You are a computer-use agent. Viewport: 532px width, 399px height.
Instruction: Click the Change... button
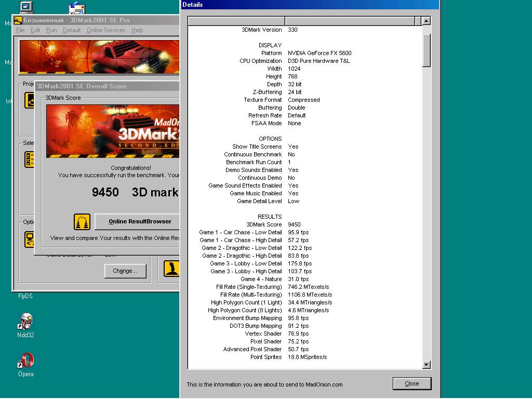coord(125,271)
